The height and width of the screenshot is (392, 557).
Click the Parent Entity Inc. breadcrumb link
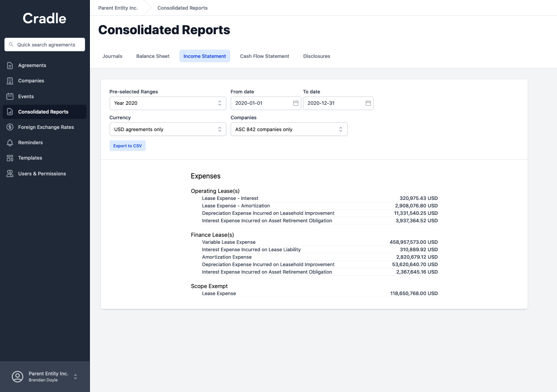(x=118, y=7)
